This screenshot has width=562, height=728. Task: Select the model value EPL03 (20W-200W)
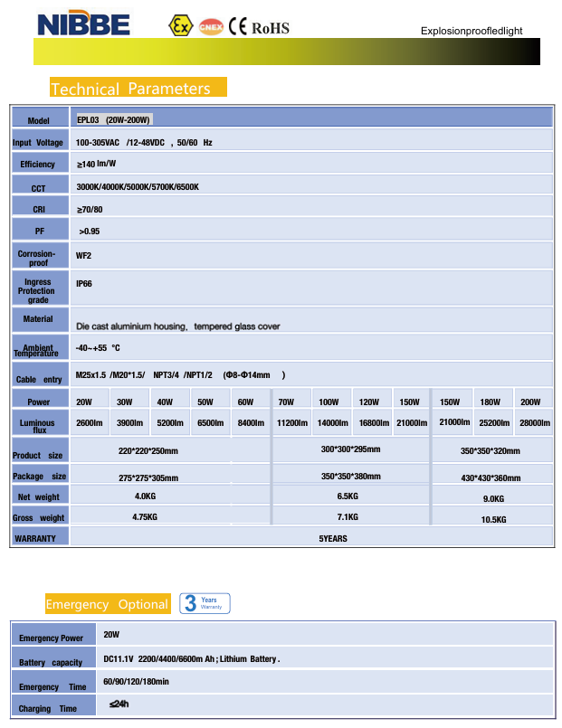[x=113, y=119]
